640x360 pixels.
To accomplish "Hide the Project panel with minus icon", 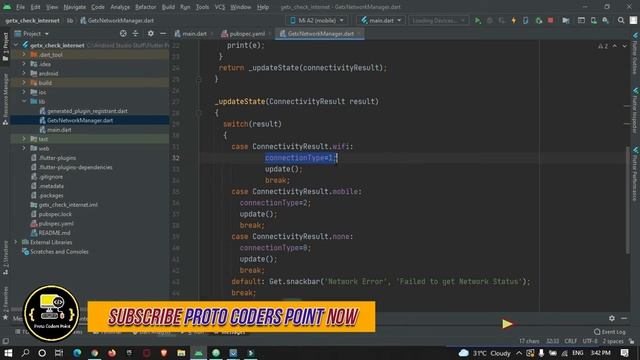I will pyautogui.click(x=163, y=33).
